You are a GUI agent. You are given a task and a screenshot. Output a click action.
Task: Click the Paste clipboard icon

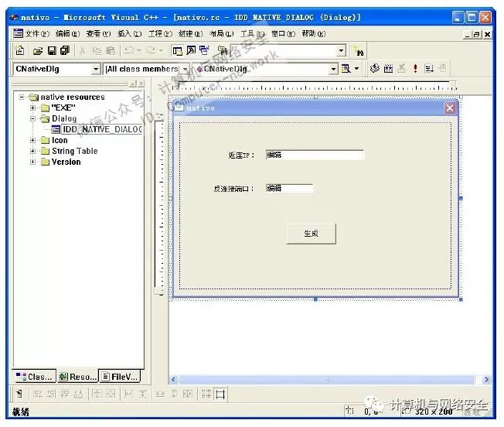tap(111, 50)
